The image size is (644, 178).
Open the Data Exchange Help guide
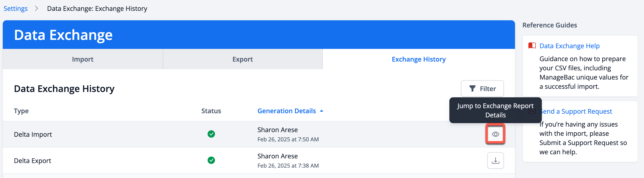coord(569,46)
